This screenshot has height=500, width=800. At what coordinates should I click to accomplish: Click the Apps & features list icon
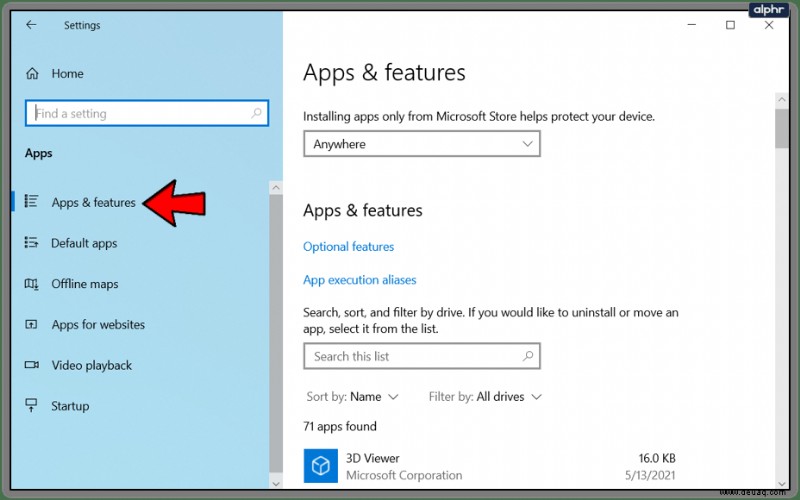32,202
